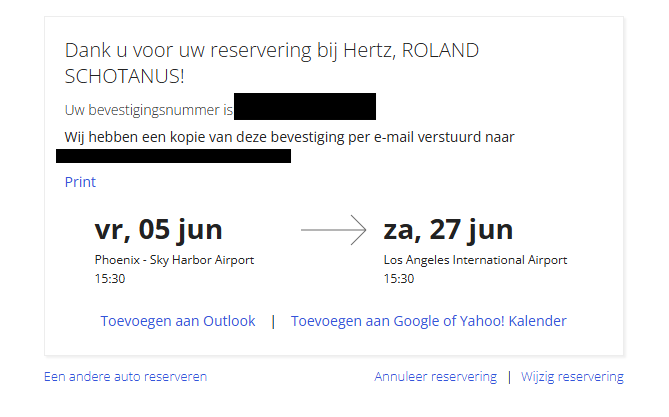Select Los Angeles International Airport text

pos(475,260)
